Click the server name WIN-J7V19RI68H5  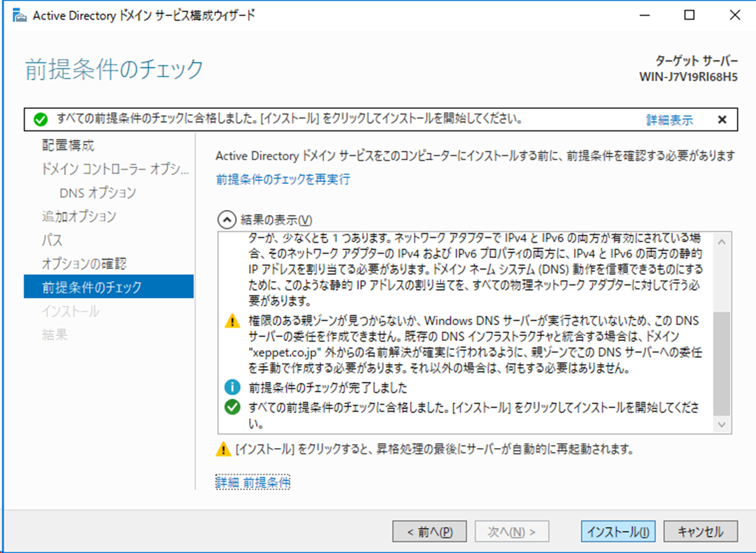coord(688,77)
